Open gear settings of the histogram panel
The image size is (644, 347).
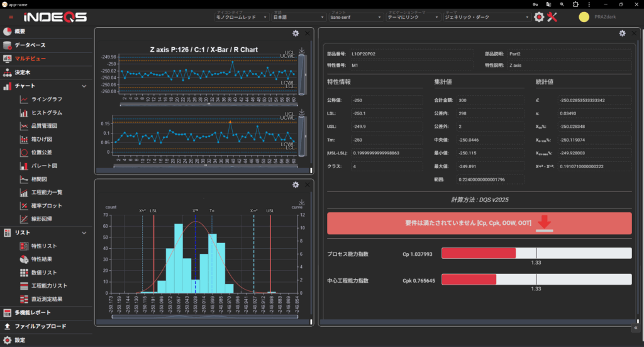click(x=296, y=185)
